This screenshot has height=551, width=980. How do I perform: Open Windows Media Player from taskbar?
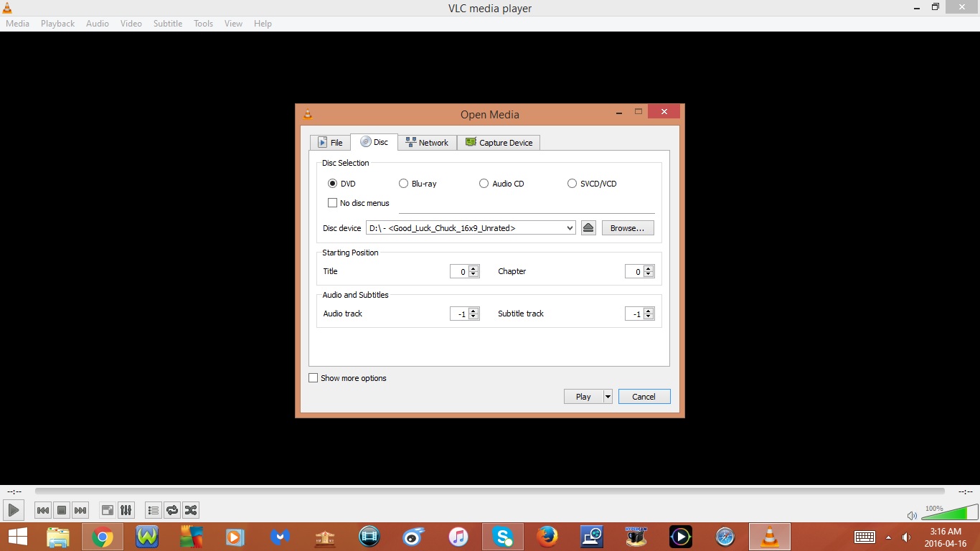[235, 537]
